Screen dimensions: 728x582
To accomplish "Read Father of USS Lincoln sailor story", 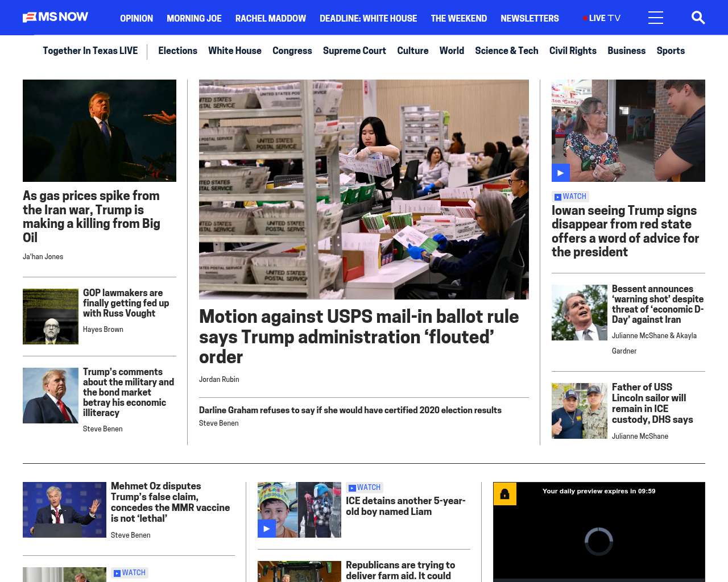I will 652,404.
